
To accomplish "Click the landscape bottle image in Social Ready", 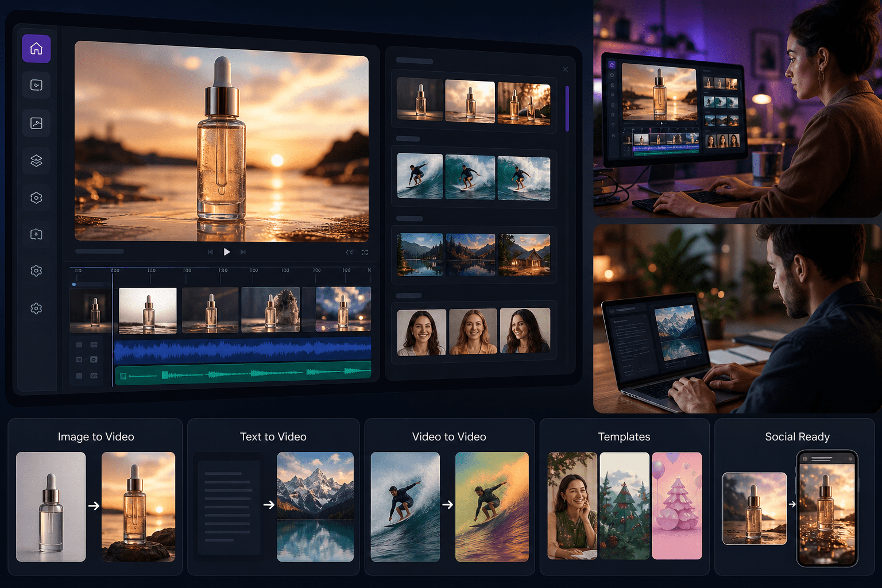I will (x=755, y=508).
